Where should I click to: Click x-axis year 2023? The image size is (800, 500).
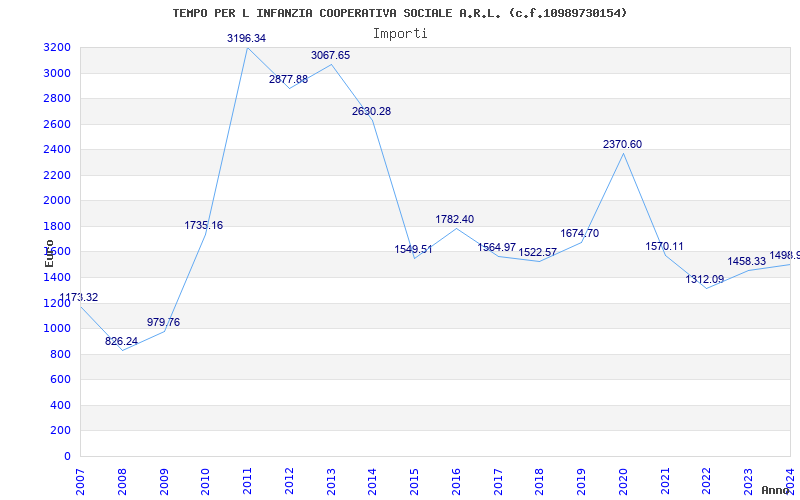pyautogui.click(x=749, y=482)
